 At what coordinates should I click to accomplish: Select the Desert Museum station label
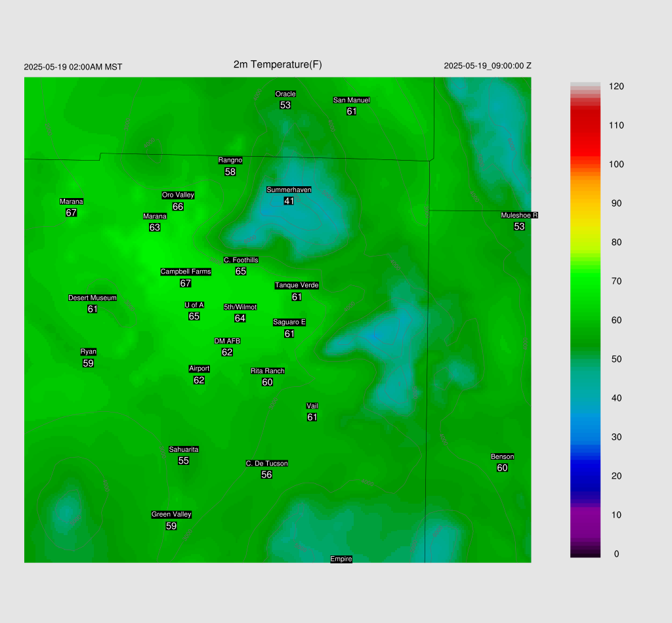92,298
